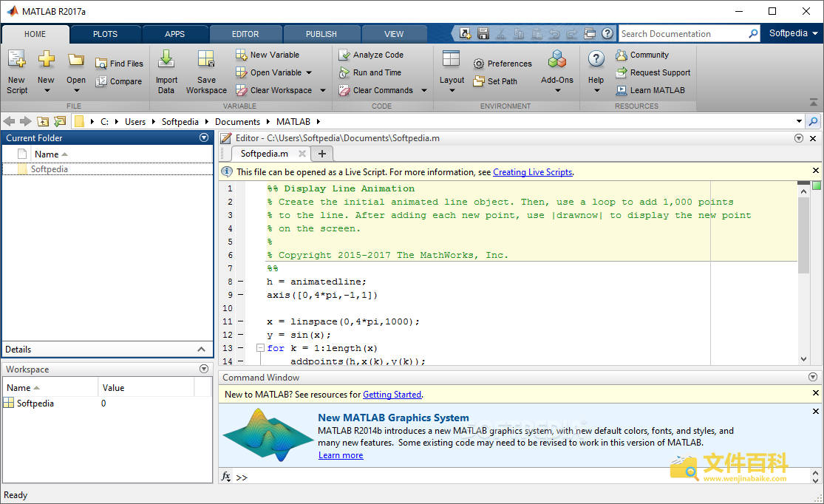Open the Getting Started link
The image size is (824, 504).
392,394
